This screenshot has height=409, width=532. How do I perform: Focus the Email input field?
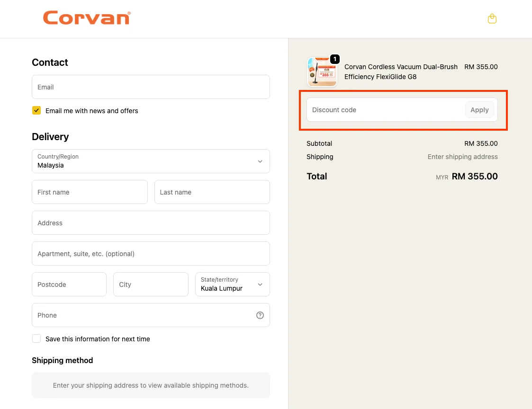[151, 87]
